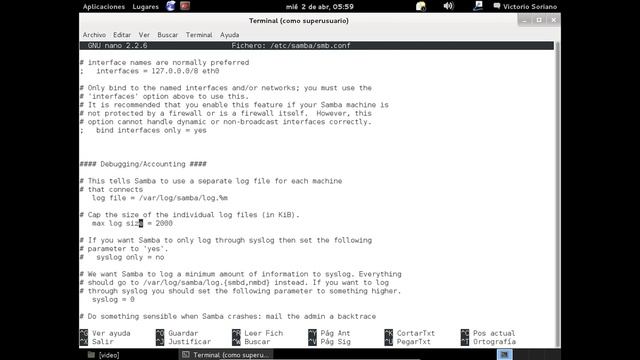Image resolution: width=640 pixels, height=360 pixels.
Task: Open the Archivo menu
Action: coord(94,35)
